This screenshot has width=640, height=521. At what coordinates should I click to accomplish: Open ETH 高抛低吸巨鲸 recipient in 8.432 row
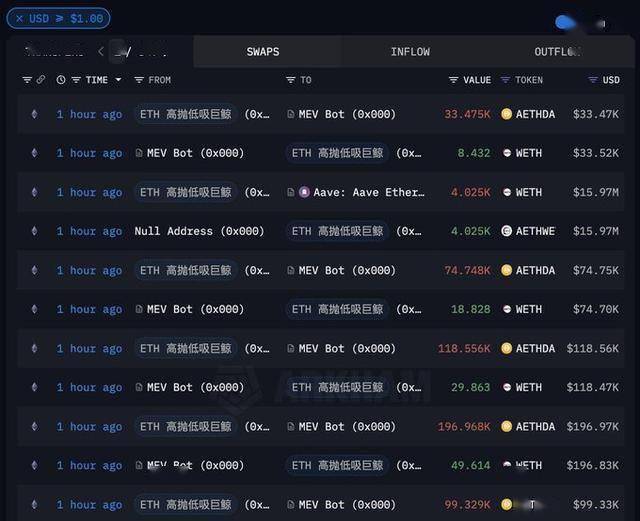tap(338, 153)
